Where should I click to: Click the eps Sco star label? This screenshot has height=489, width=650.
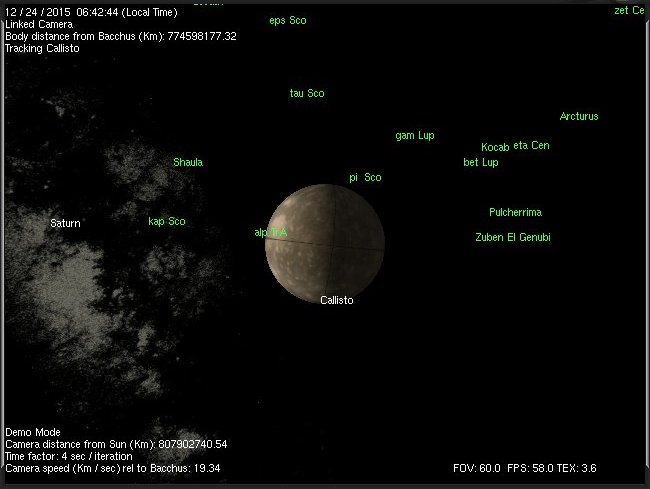tap(288, 20)
